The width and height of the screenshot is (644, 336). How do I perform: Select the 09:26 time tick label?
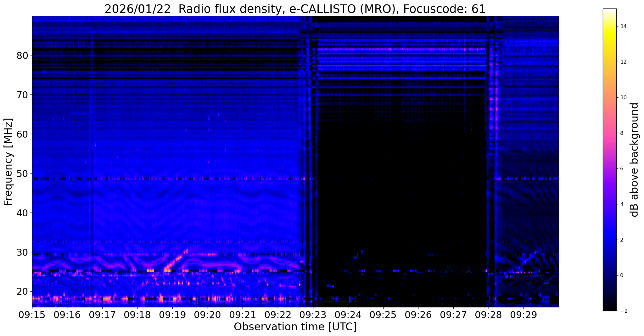tap(418, 315)
